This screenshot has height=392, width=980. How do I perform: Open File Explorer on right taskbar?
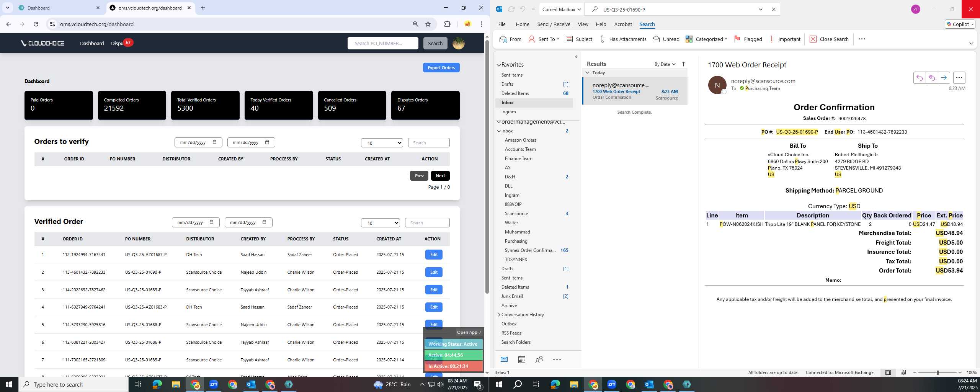tap(574, 384)
